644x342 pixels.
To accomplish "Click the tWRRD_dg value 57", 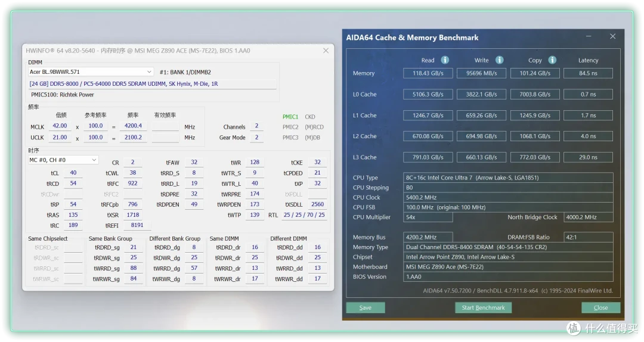I will pos(194,268).
